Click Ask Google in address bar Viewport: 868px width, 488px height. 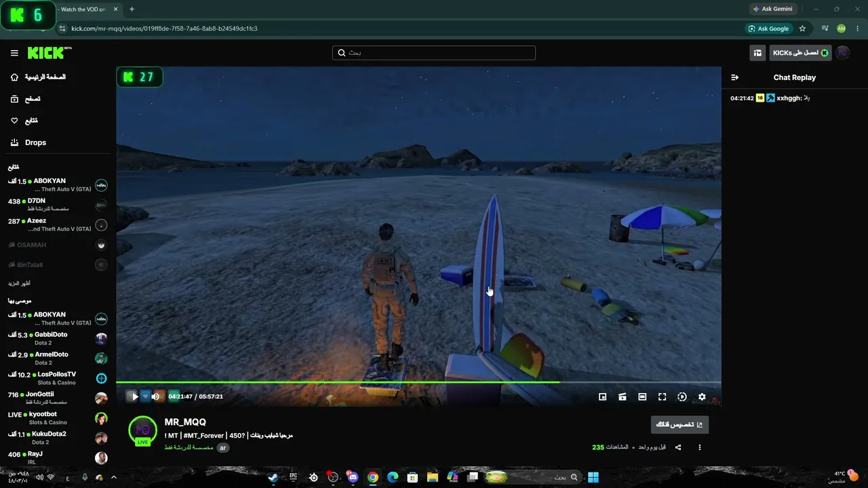768,28
